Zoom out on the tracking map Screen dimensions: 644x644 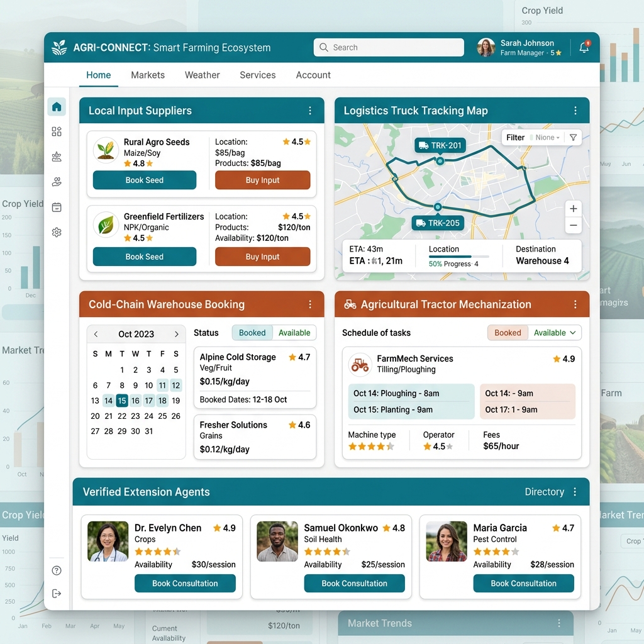(x=574, y=225)
